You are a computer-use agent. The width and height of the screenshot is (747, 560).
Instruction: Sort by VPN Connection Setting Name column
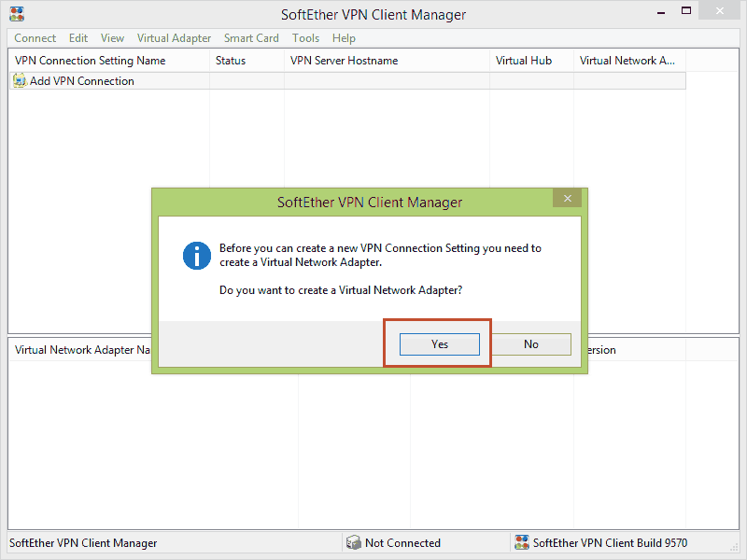(109, 61)
